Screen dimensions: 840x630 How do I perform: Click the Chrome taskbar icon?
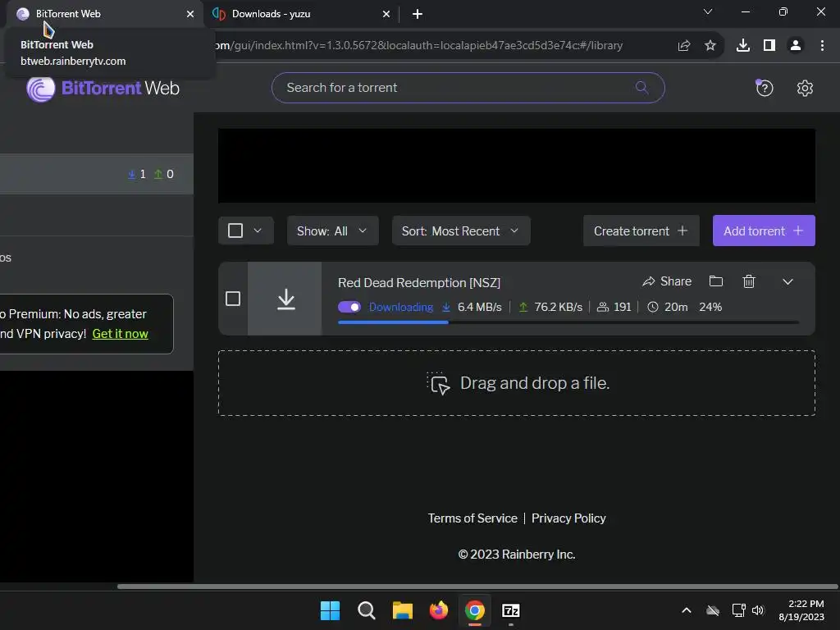pos(475,610)
